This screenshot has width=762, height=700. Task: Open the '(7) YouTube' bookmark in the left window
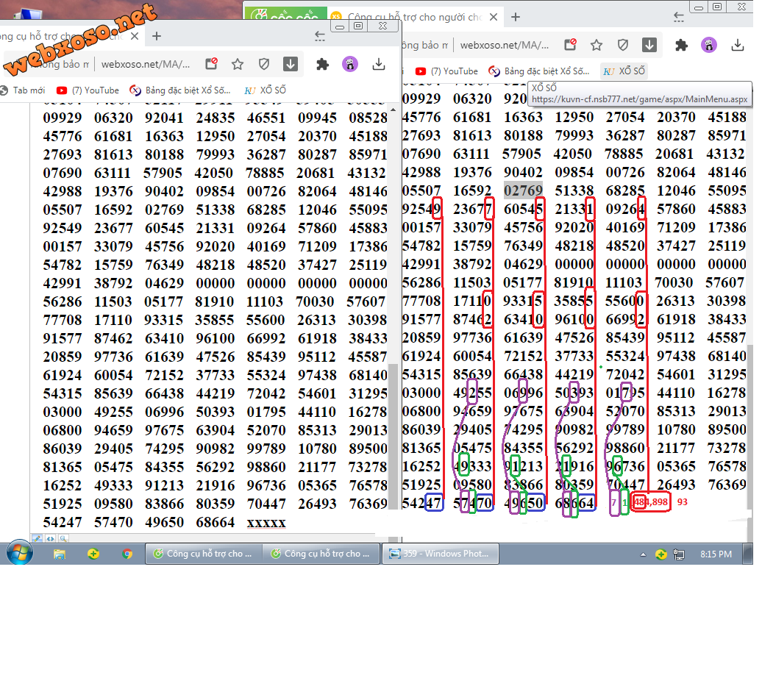88,90
